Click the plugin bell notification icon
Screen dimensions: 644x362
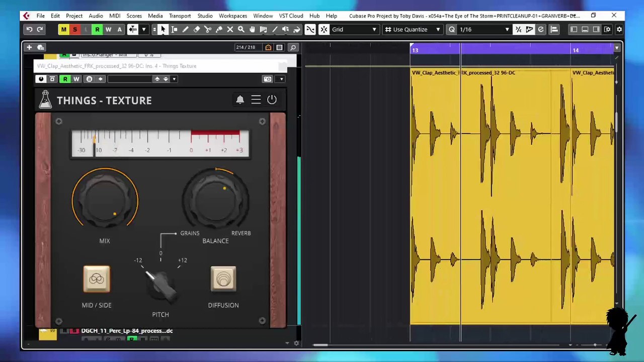240,100
